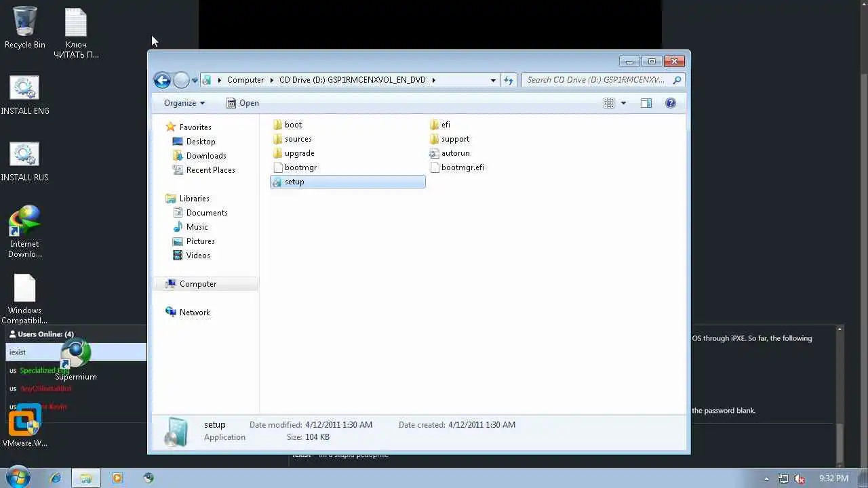Click Desktop in navigation pane
This screenshot has width=868, height=488.
194,142
